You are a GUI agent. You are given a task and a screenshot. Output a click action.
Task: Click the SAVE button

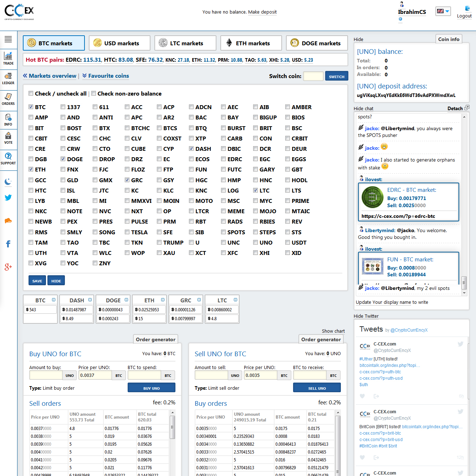(x=37, y=281)
